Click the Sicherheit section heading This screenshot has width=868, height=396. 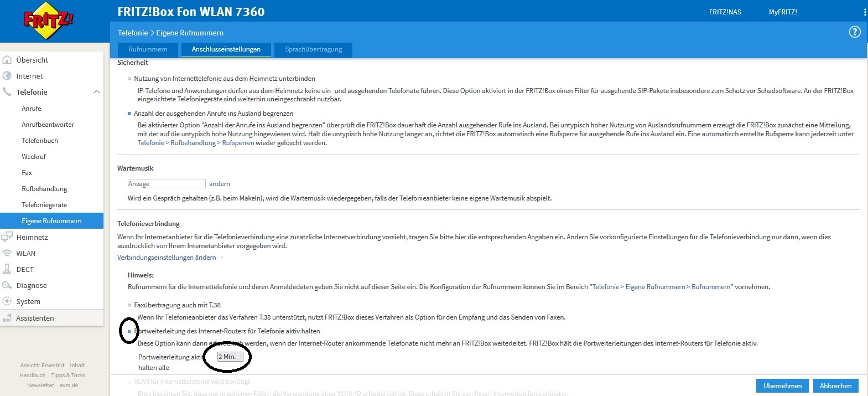[133, 63]
